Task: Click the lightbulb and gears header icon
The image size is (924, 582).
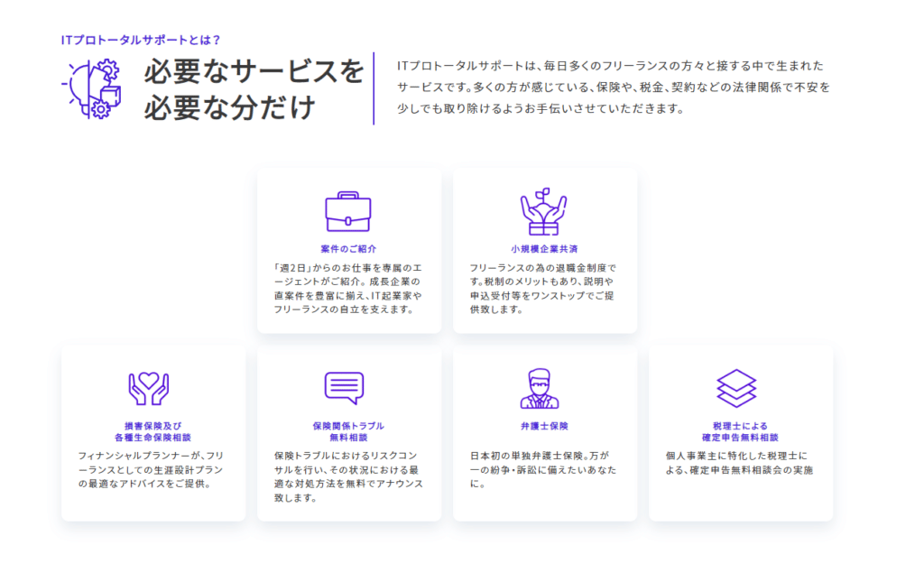Action: [92, 89]
